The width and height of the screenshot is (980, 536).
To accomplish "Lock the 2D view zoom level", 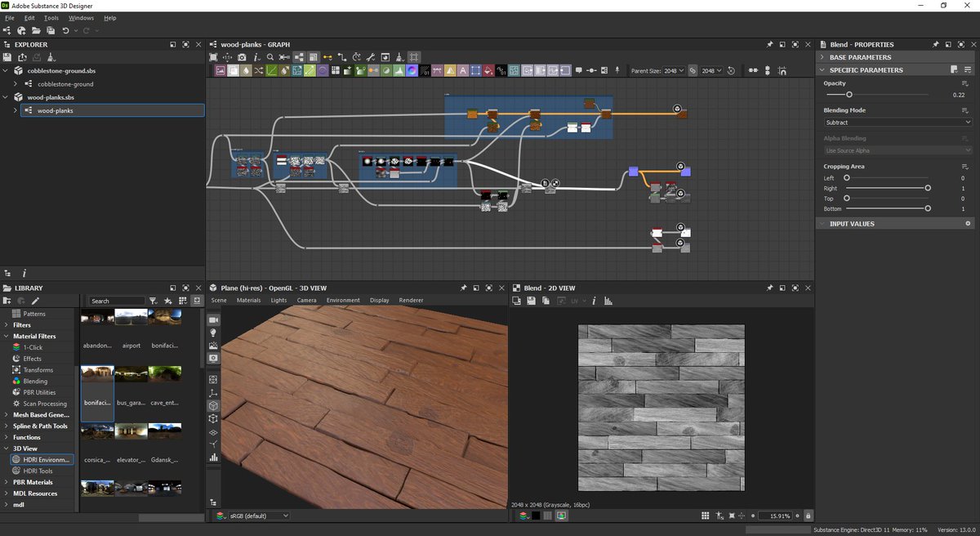I will click(x=808, y=516).
